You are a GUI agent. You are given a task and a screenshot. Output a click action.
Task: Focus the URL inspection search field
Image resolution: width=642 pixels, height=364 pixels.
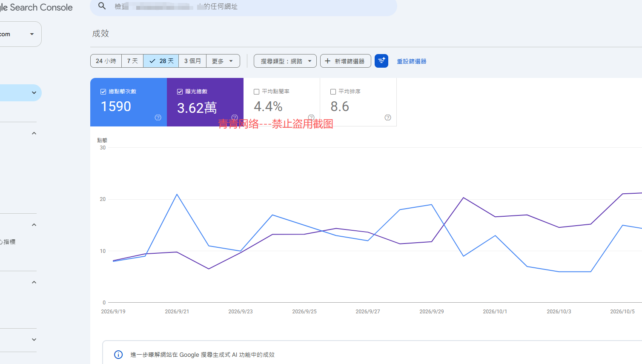[244, 6]
